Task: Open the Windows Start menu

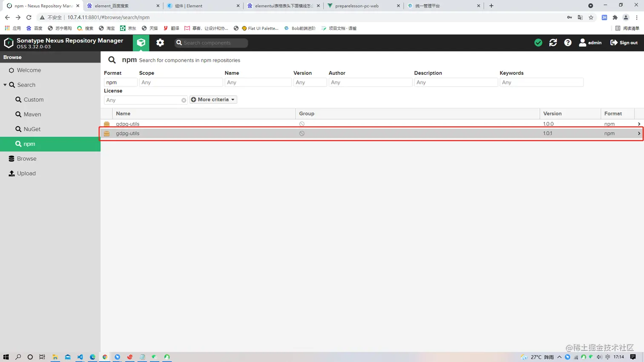Action: 6,357
